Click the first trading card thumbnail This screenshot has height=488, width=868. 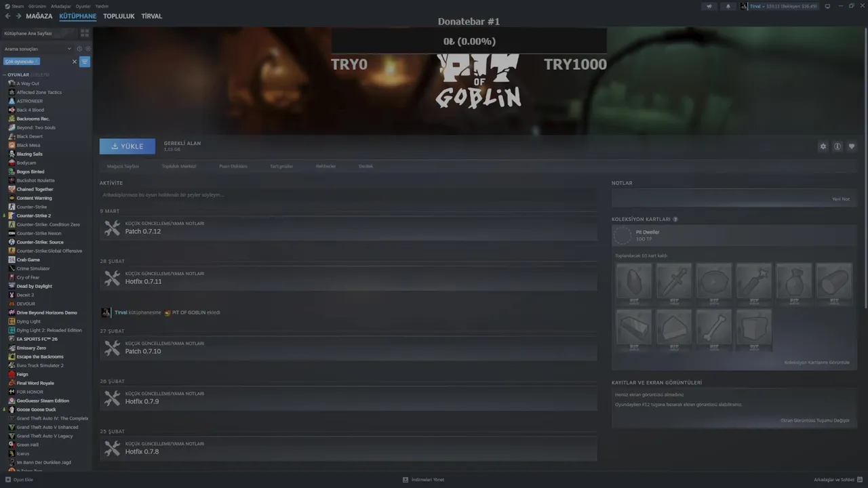point(634,283)
